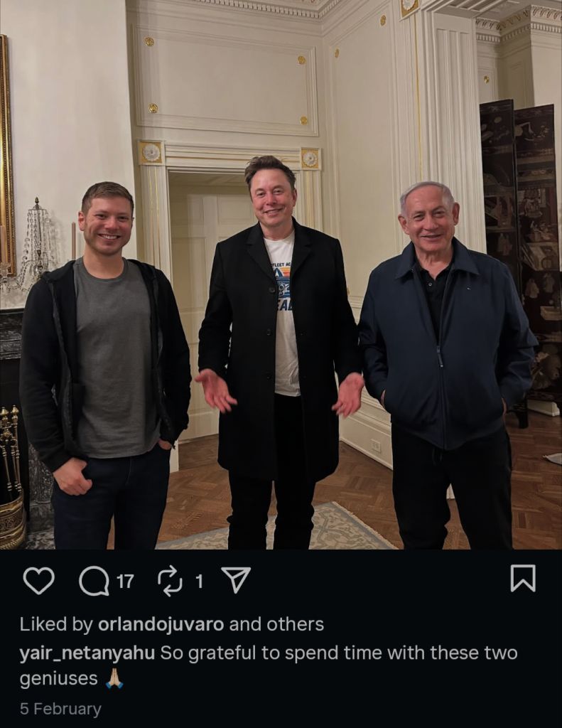This screenshot has width=562, height=728.
Task: Click the 5 February post date
Action: coord(60,709)
